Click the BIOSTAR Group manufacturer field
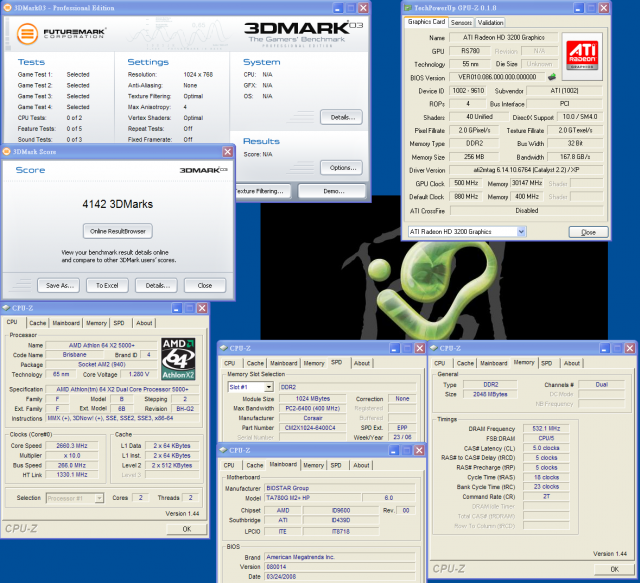The width and height of the screenshot is (640, 583). (x=339, y=488)
